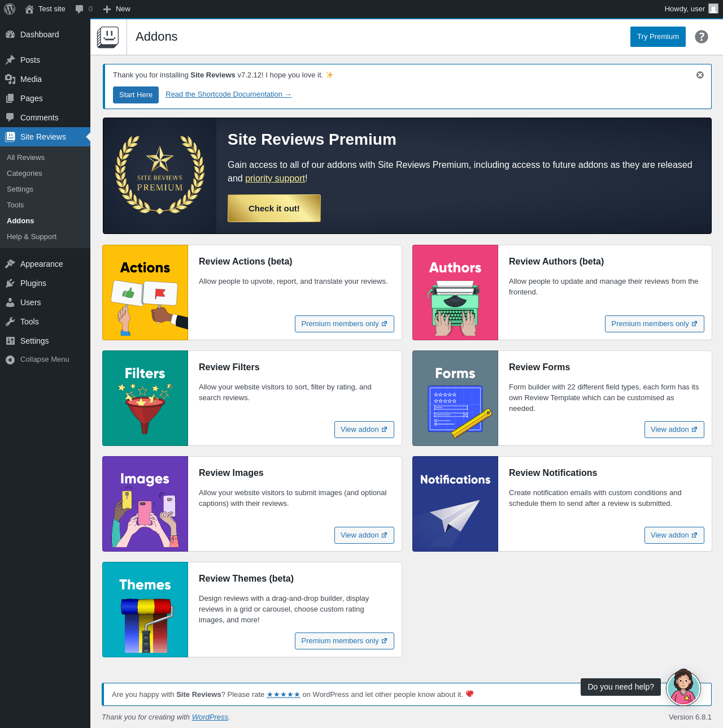
Task: Click the user avatar in admin bar
Action: [x=713, y=9]
